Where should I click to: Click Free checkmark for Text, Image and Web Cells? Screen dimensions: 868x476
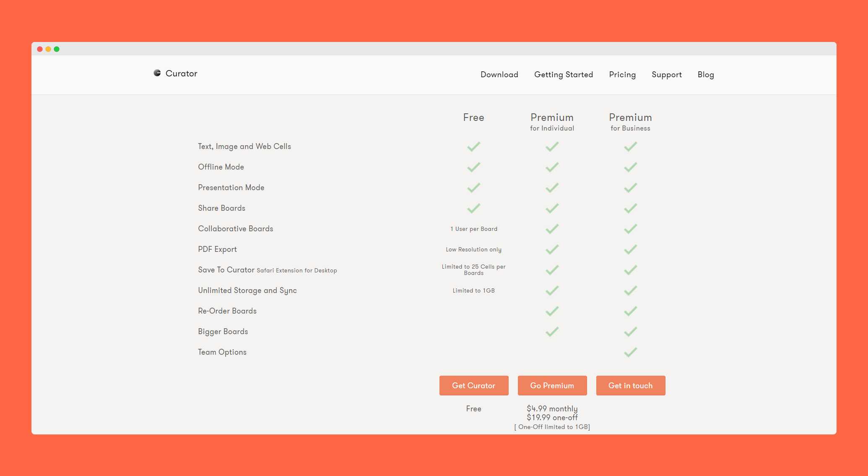tap(474, 146)
